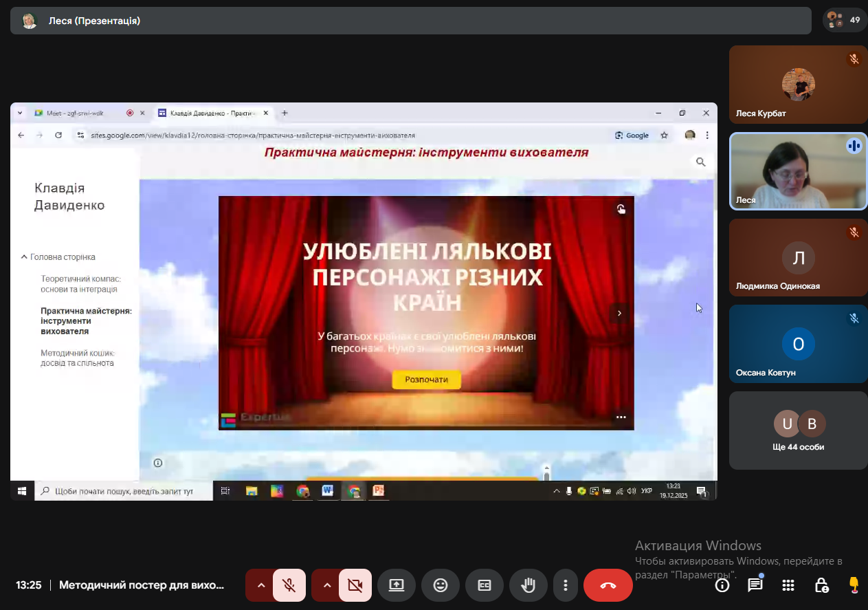Unmute your microphone in the call
This screenshot has width=868, height=610.
[289, 585]
